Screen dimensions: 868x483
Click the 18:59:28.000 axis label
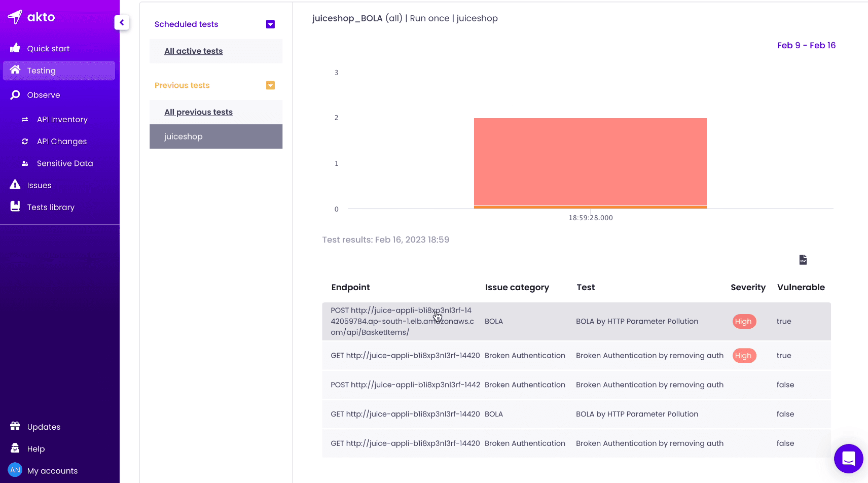(x=591, y=218)
